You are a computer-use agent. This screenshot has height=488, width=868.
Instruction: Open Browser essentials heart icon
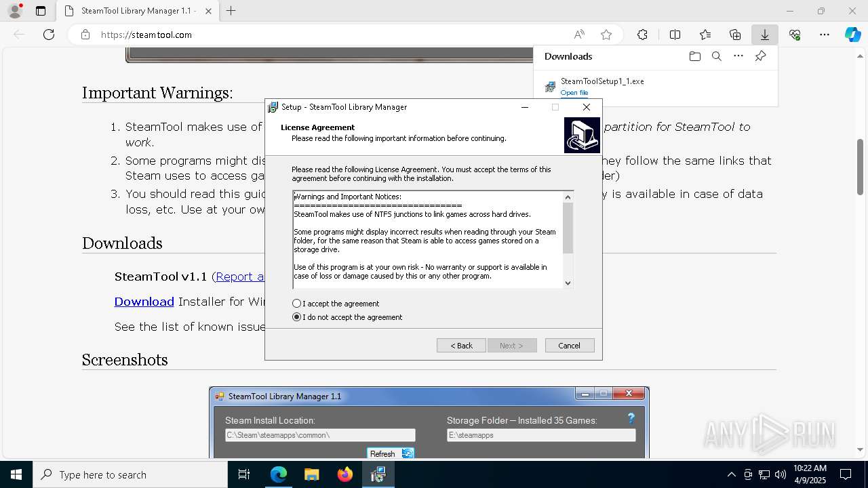point(795,35)
